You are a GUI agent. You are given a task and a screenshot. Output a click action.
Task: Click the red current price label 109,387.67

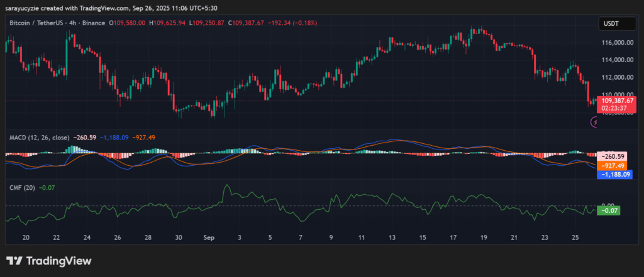point(618,100)
